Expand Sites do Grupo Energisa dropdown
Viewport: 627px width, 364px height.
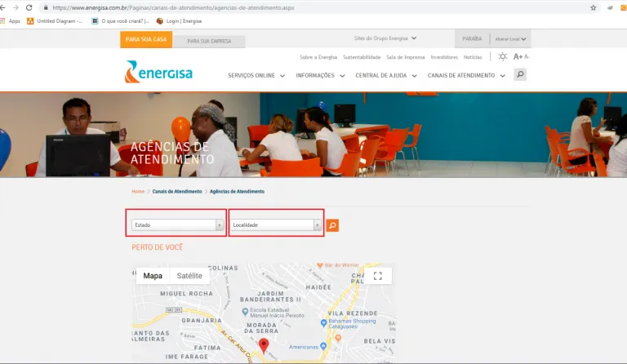point(385,38)
